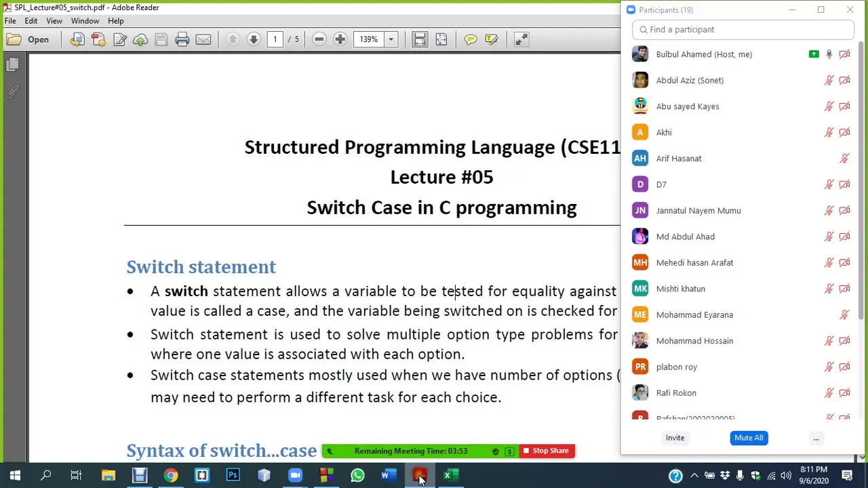Click the 139% zoom value field

[x=370, y=39]
